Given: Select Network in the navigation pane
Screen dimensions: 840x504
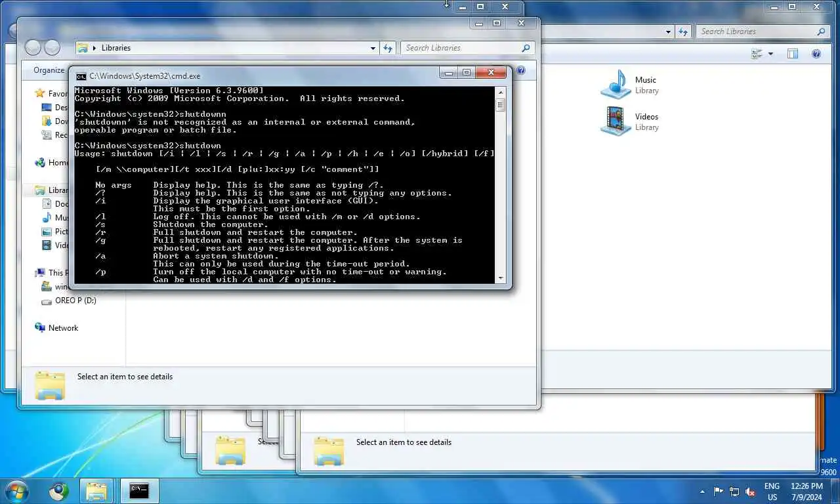Looking at the screenshot, I should (x=56, y=328).
